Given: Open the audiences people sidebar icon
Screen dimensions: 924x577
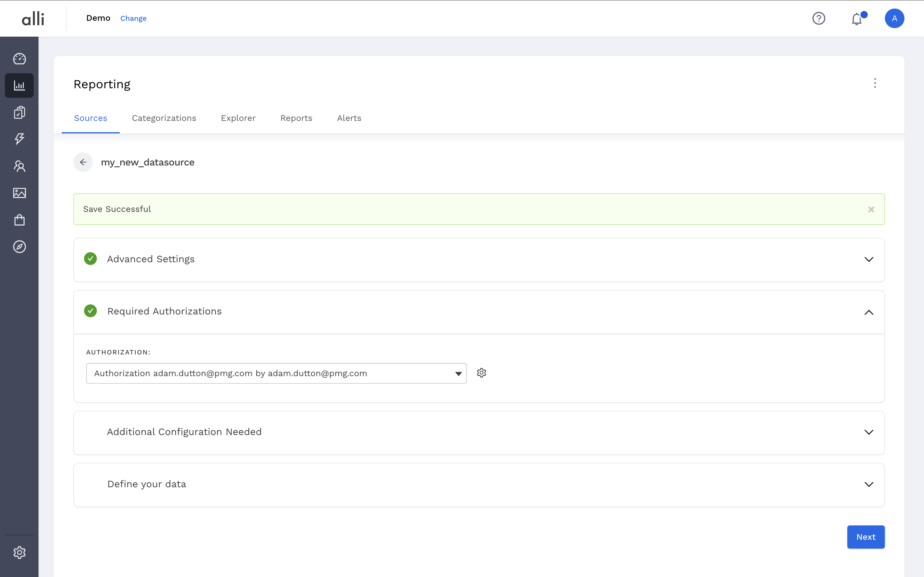Looking at the screenshot, I should pyautogui.click(x=19, y=166).
